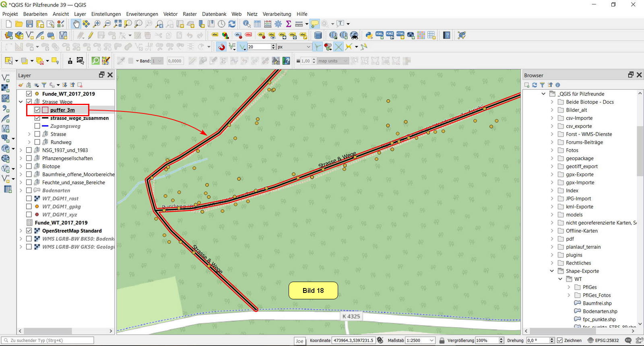Image resolution: width=644 pixels, height=346 pixels.
Task: Select the Pan Map hand tool
Action: tap(76, 24)
